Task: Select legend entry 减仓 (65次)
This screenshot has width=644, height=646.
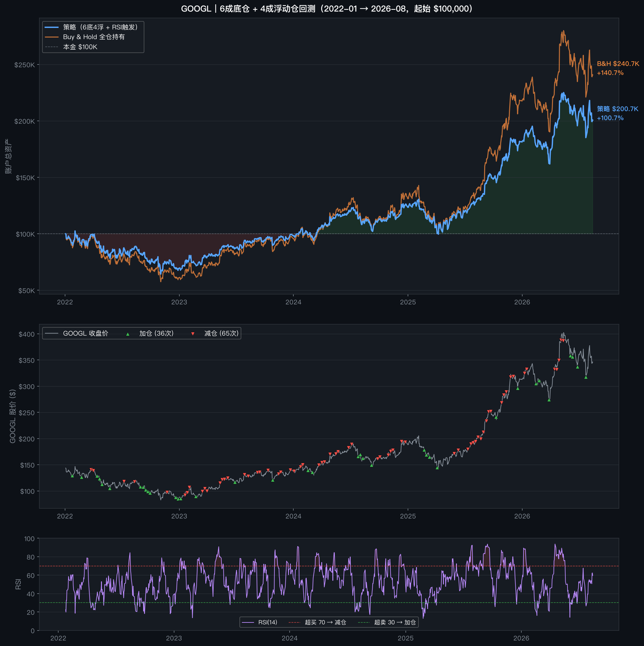Action: click(x=221, y=333)
